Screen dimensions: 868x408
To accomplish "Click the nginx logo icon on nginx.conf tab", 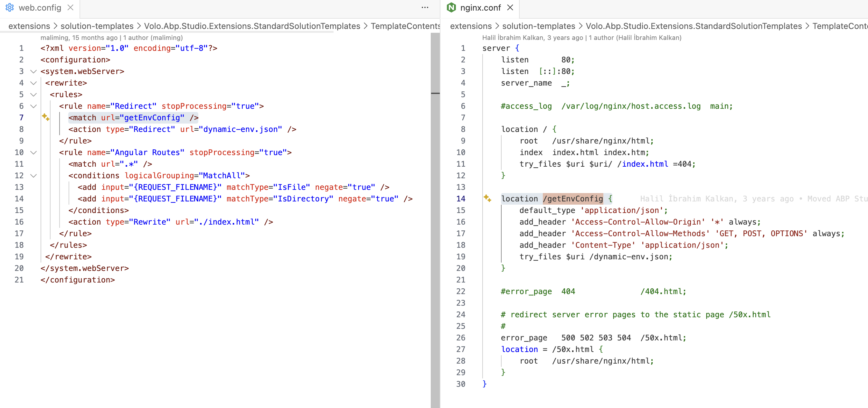I will click(451, 7).
